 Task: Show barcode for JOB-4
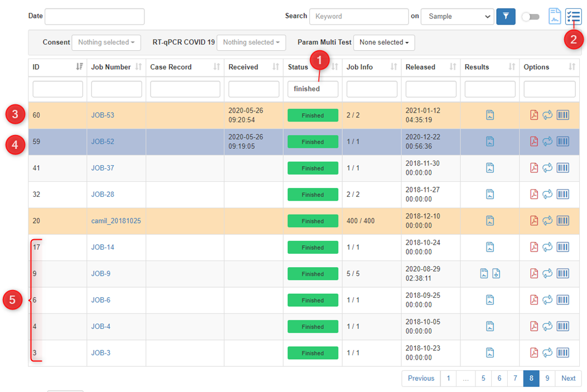coord(562,326)
